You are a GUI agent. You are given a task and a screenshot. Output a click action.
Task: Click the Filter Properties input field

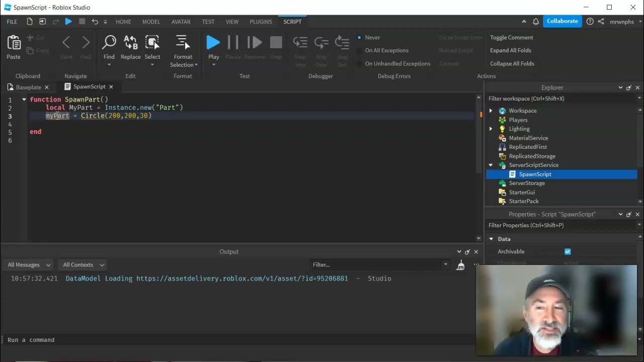pyautogui.click(x=561, y=225)
